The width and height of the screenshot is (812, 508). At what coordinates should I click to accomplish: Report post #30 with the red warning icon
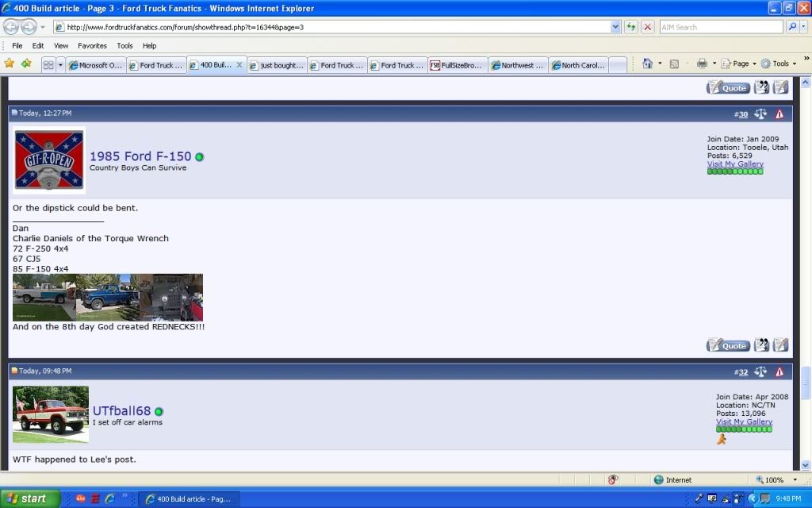[x=779, y=114]
